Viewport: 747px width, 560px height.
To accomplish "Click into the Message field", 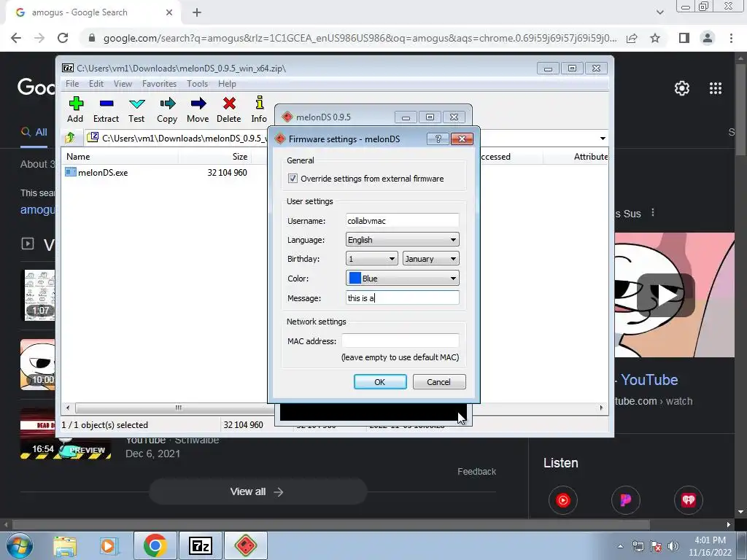I will point(403,298).
